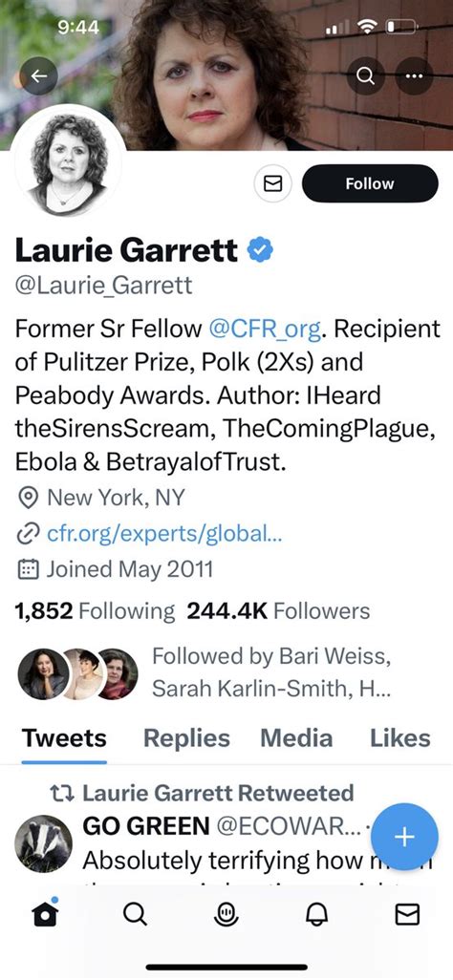Screen dimensions: 453x980
Task: Open Spaces microphone icon in bottom bar
Action: tap(226, 915)
